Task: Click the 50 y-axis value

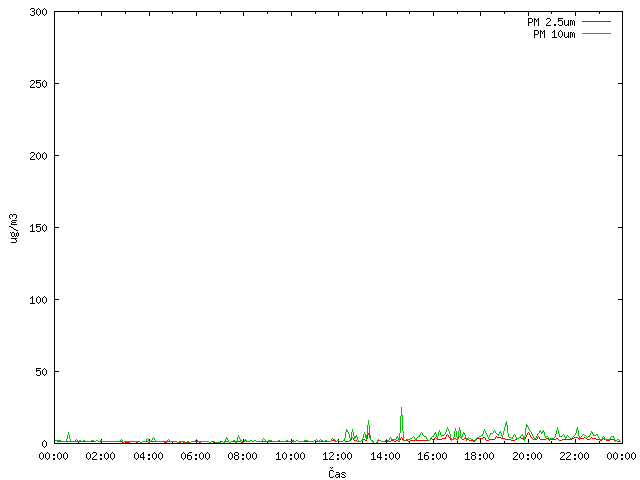Action: coord(41,372)
